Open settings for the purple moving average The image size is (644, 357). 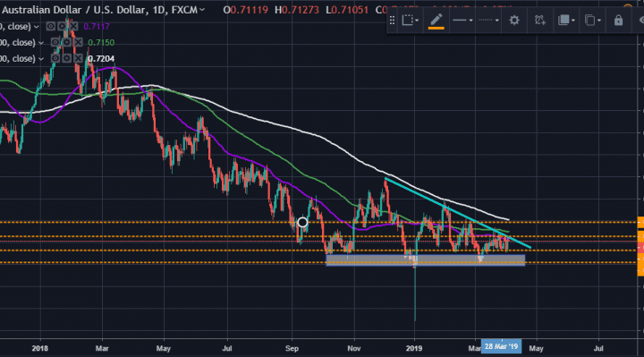click(62, 26)
